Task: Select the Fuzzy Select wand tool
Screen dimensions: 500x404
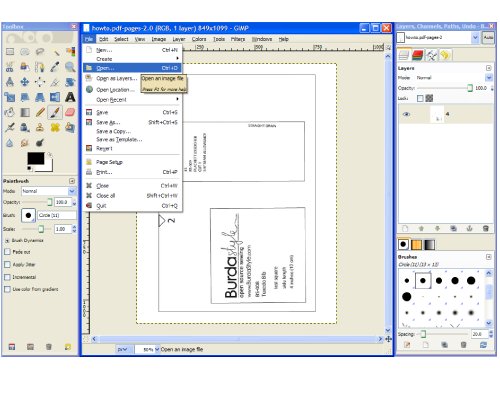Action: click(x=55, y=52)
